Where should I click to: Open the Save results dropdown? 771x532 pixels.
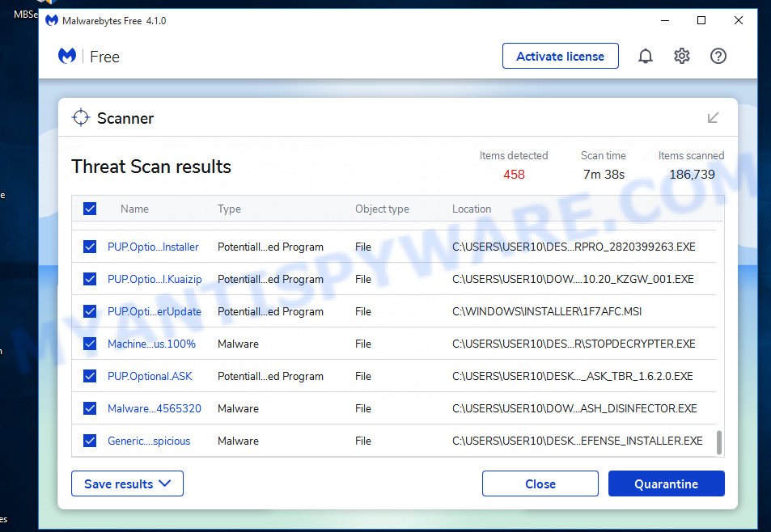[x=127, y=483]
